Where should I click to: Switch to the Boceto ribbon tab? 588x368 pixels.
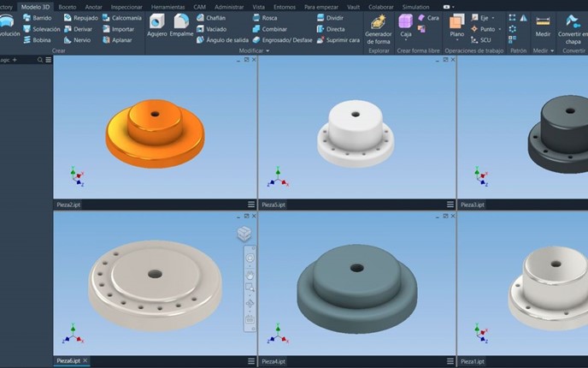tap(68, 7)
